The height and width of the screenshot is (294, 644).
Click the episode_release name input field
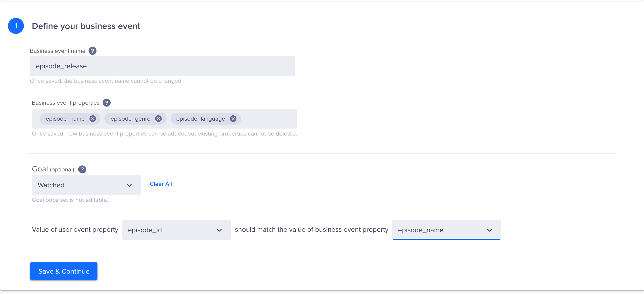point(163,66)
